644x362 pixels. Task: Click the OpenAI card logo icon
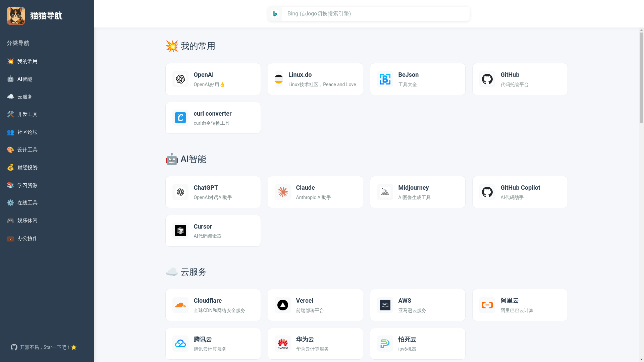(x=180, y=79)
